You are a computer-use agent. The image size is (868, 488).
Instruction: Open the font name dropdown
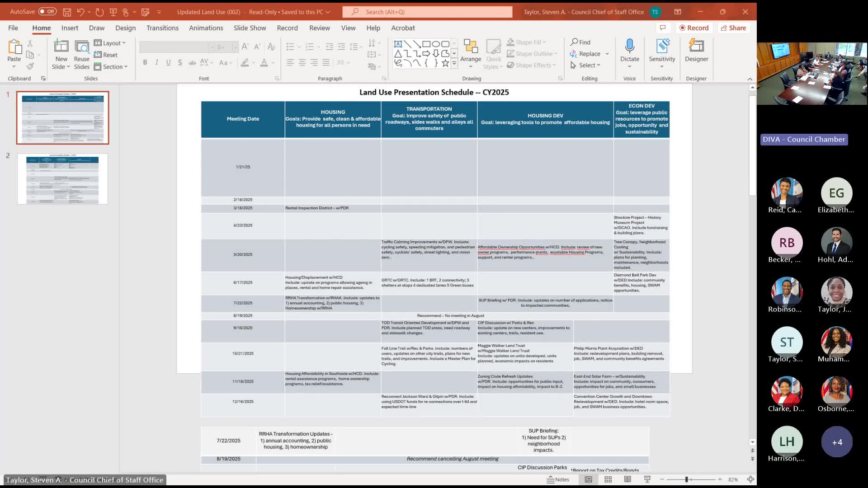(x=212, y=47)
